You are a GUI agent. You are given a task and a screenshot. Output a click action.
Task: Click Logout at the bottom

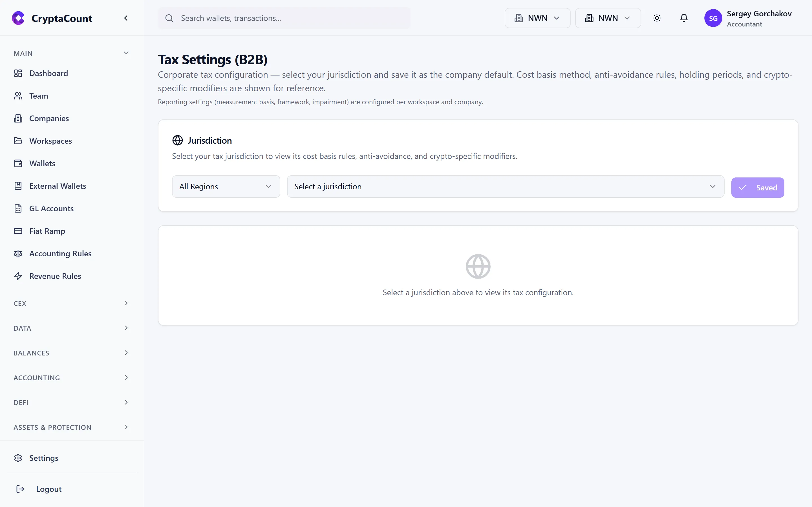[49, 489]
